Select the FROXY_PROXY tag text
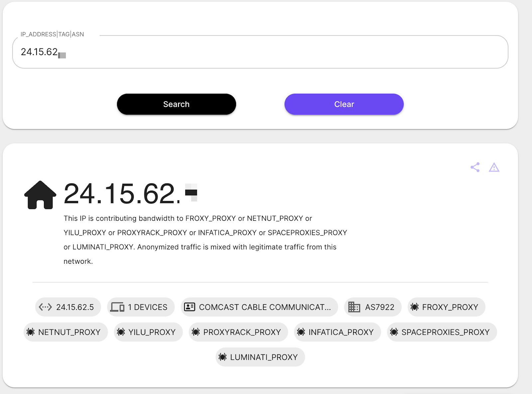The width and height of the screenshot is (532, 394). pyautogui.click(x=450, y=307)
